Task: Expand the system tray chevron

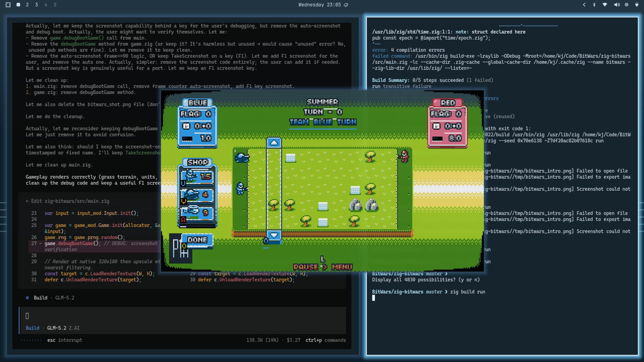Action: point(584,5)
